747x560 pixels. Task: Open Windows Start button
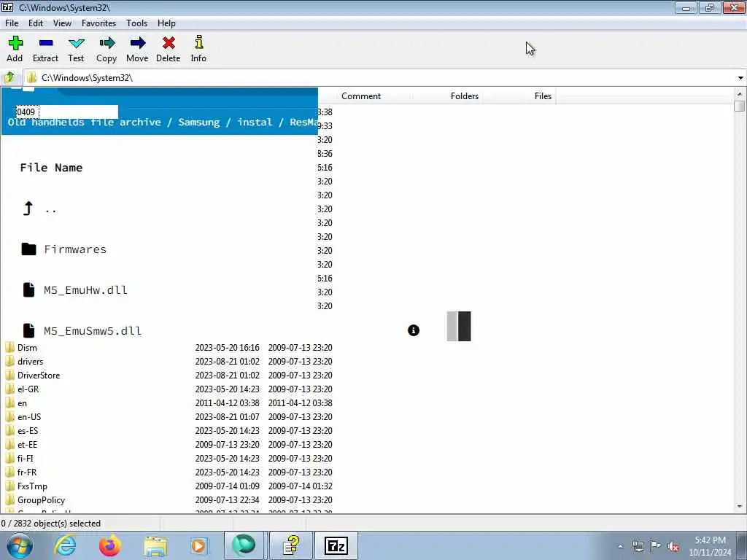pyautogui.click(x=20, y=545)
